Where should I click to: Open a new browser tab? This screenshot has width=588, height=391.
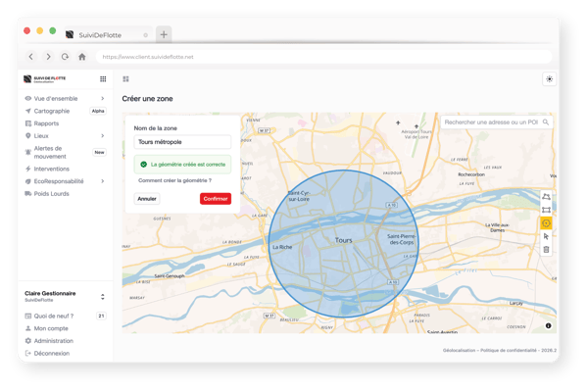point(164,34)
